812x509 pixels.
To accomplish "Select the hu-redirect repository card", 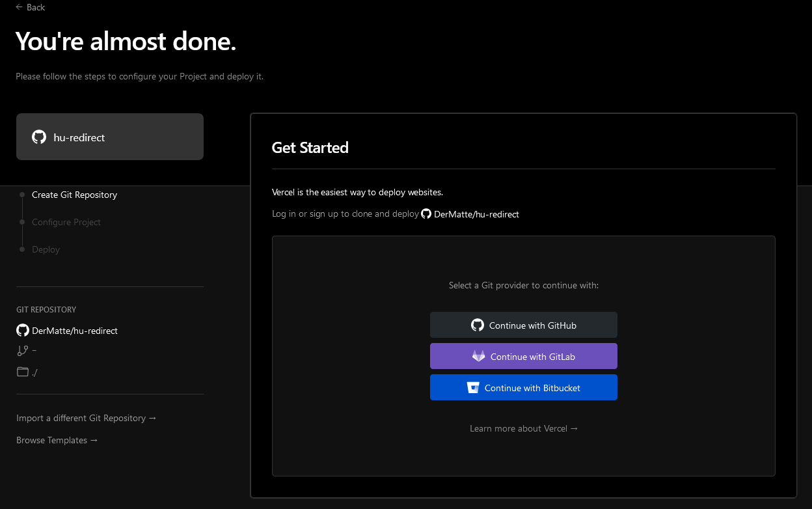I will (110, 137).
